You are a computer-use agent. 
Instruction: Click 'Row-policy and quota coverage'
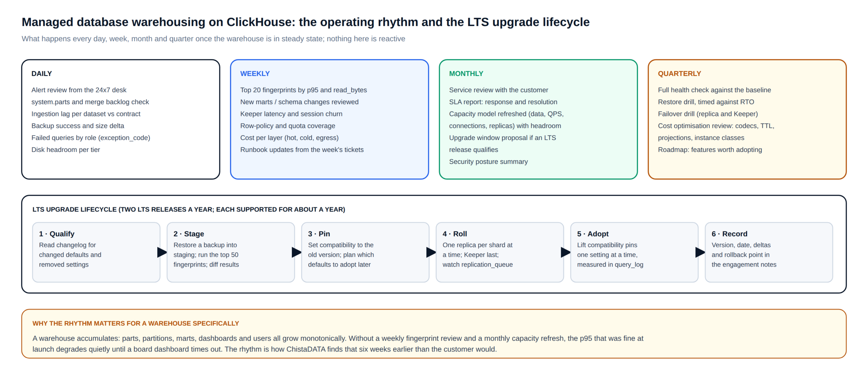click(x=288, y=125)
